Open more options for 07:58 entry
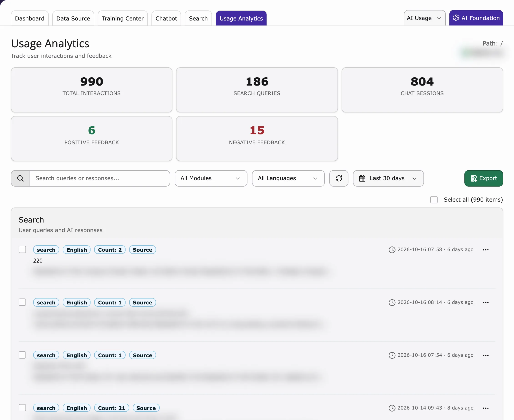514x420 pixels. click(x=486, y=250)
